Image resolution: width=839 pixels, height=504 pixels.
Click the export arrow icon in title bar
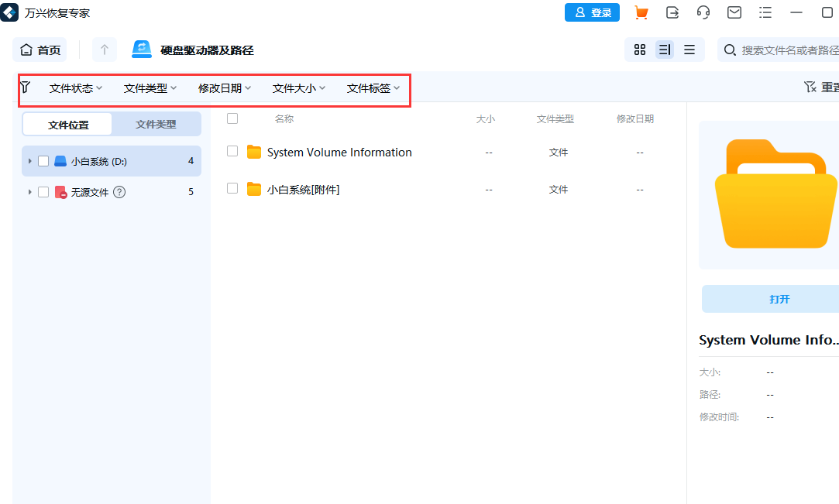(672, 12)
